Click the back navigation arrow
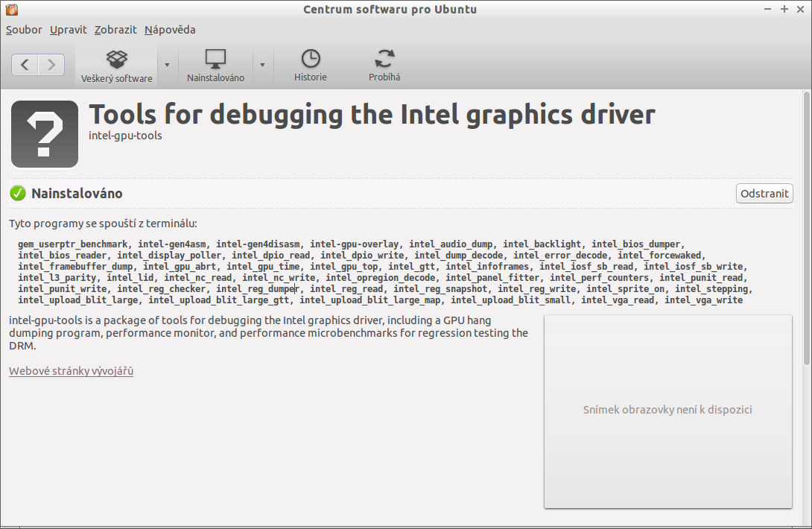 (25, 65)
